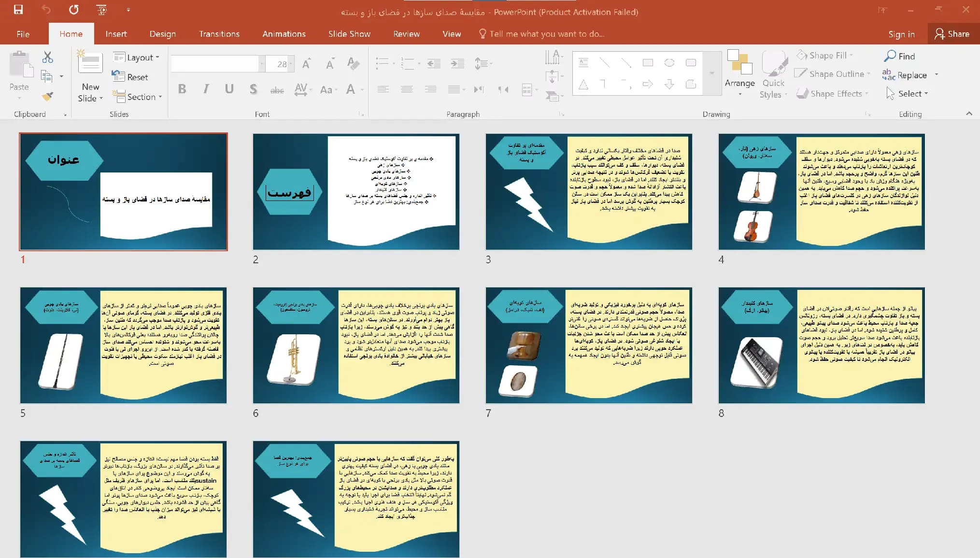This screenshot has height=558, width=980.
Task: Click the Clear All Formatting icon
Action: (x=354, y=63)
